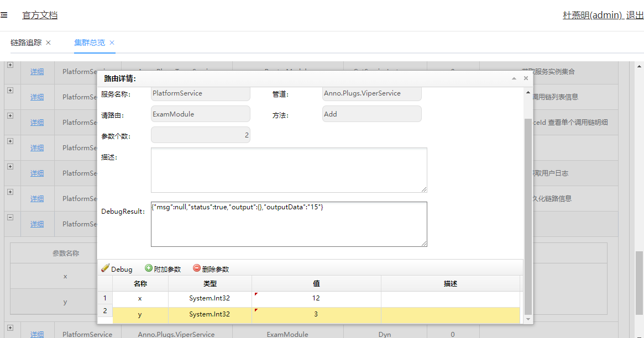The width and height of the screenshot is (644, 338).
Task: Open 详细 link in the third table row
Action: click(37, 123)
